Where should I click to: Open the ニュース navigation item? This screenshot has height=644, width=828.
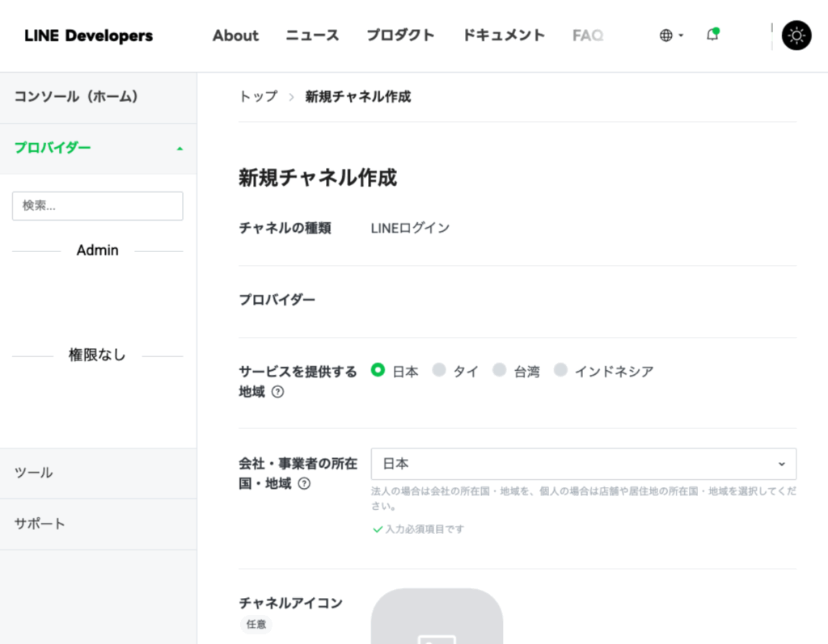[x=312, y=36]
